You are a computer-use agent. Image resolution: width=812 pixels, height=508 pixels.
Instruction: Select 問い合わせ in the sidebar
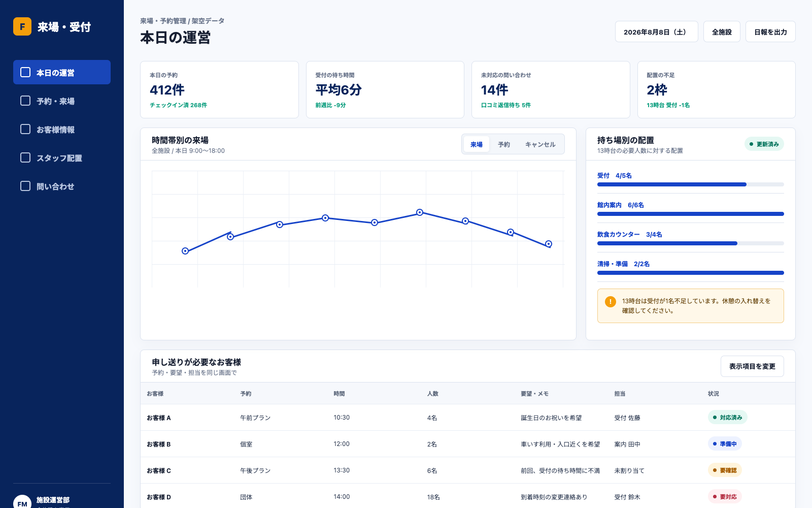pyautogui.click(x=62, y=186)
